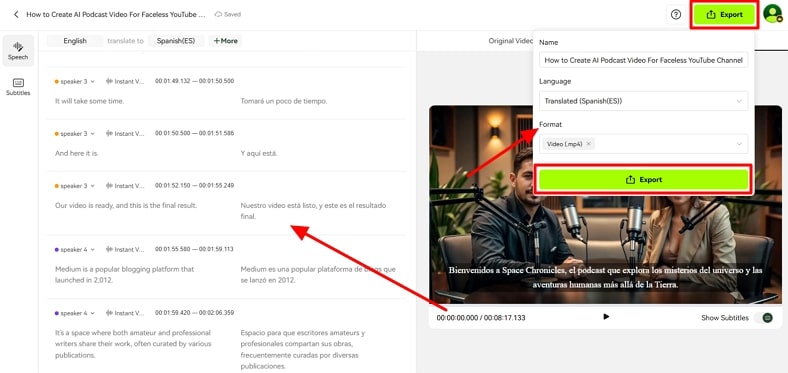Expand the Format dropdown arrow
The width and height of the screenshot is (788, 373).
coord(739,144)
